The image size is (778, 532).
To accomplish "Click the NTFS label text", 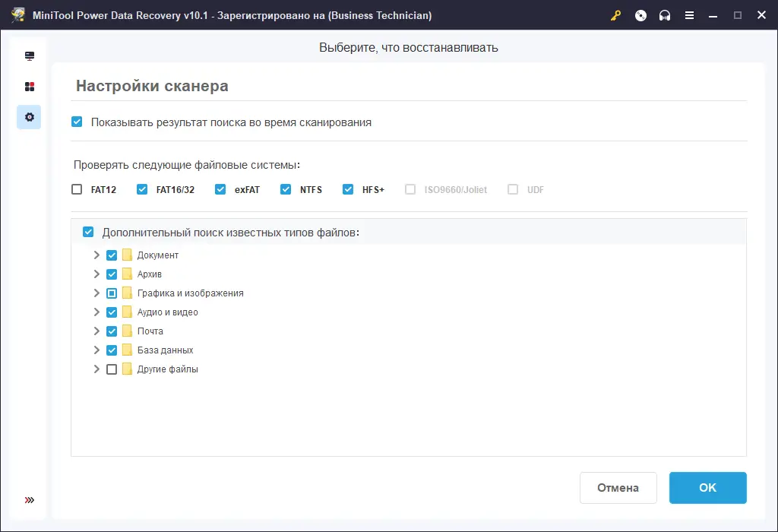I will tap(311, 189).
